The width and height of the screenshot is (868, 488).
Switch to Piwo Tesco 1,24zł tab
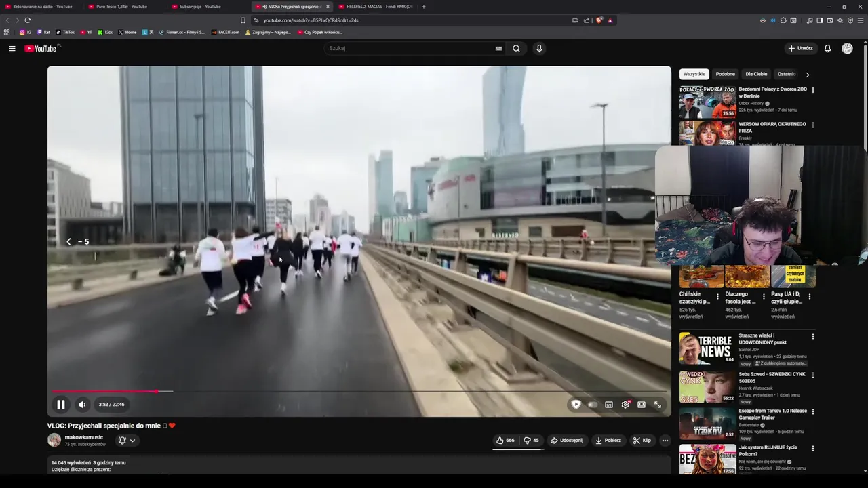124,7
